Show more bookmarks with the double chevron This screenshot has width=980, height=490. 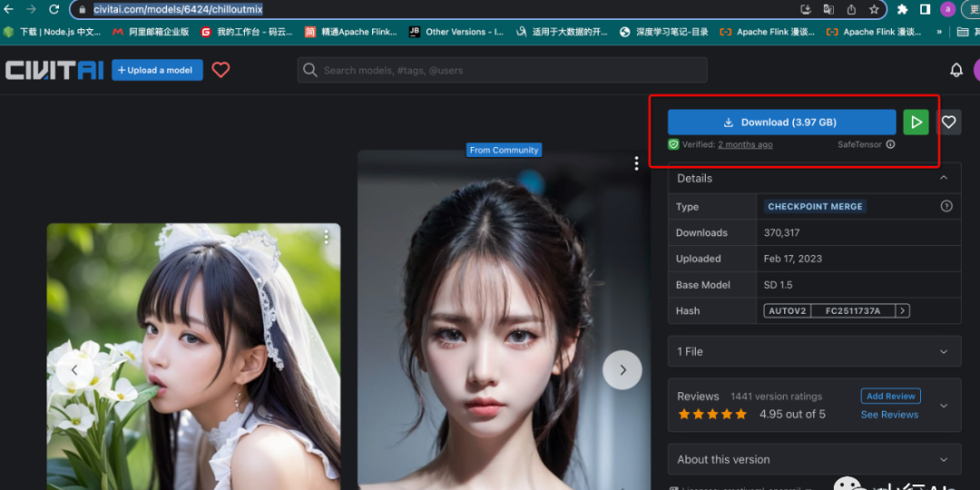pyautogui.click(x=939, y=32)
